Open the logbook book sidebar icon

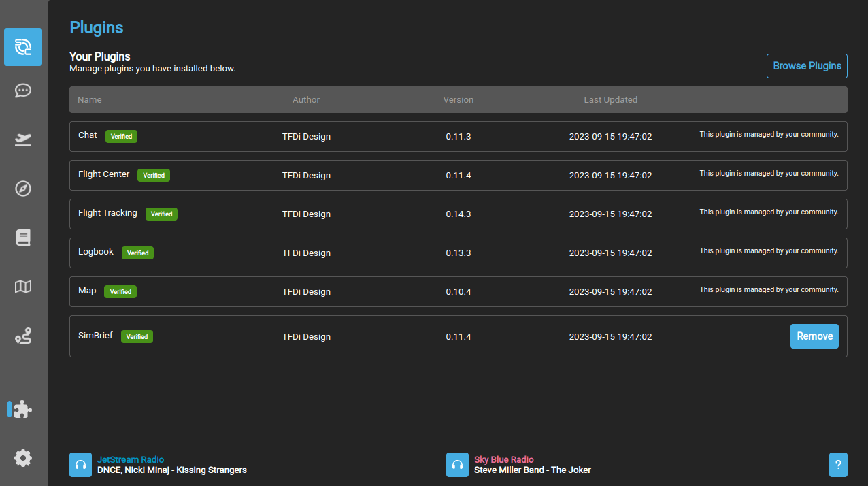tap(23, 238)
